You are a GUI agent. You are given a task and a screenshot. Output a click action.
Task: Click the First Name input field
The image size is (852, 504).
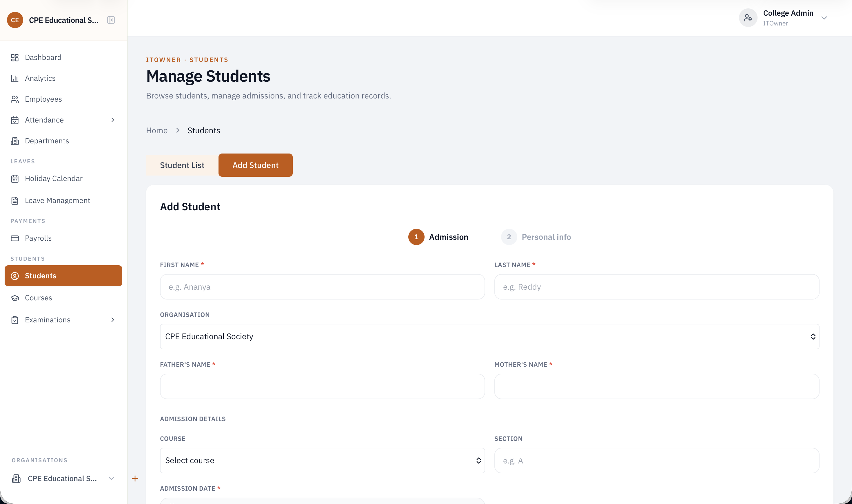click(322, 287)
